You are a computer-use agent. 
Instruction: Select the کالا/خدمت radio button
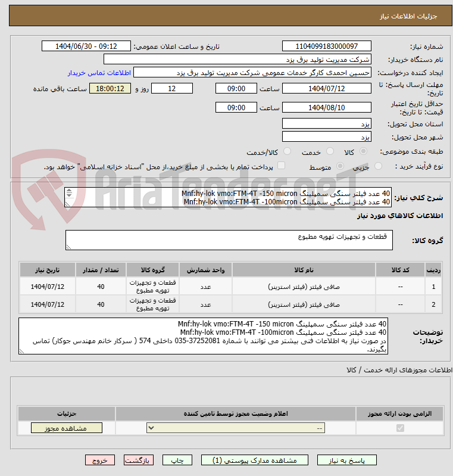coord(287,151)
